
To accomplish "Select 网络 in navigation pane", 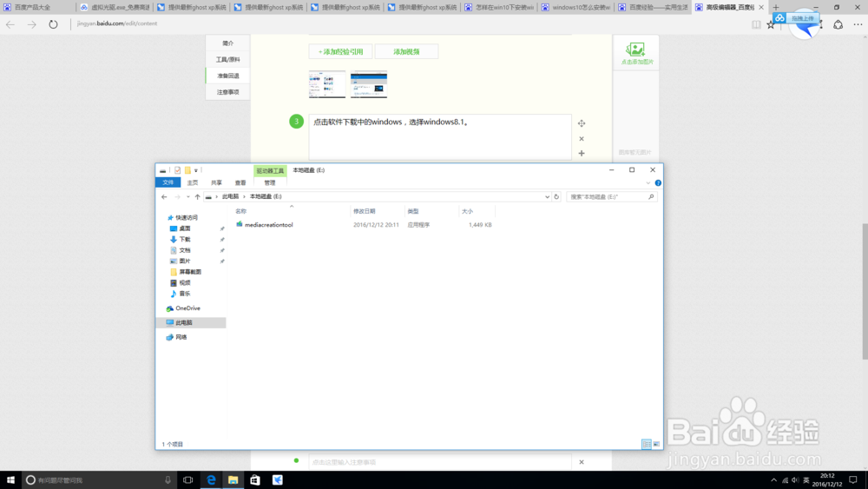I will click(x=181, y=337).
